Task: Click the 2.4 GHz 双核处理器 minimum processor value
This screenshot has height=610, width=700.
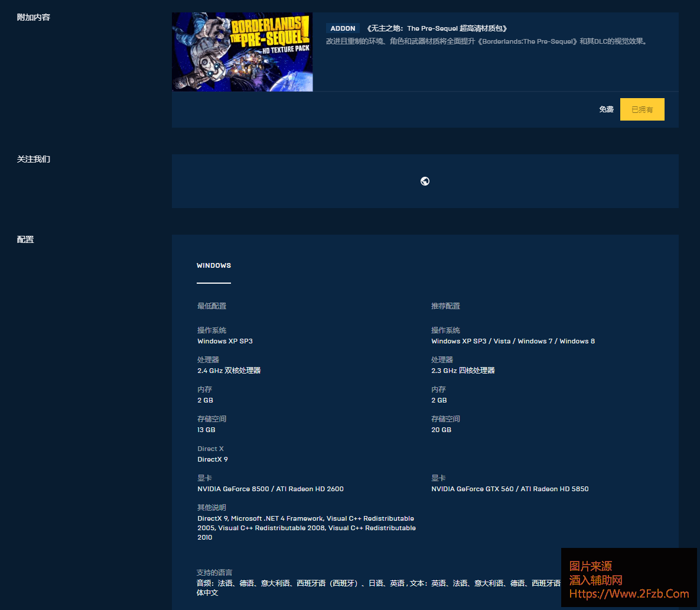Action: click(x=229, y=371)
